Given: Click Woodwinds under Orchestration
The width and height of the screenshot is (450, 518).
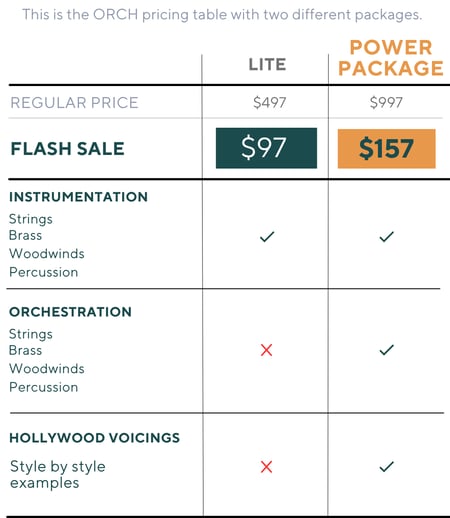Looking at the screenshot, I should click(47, 369).
